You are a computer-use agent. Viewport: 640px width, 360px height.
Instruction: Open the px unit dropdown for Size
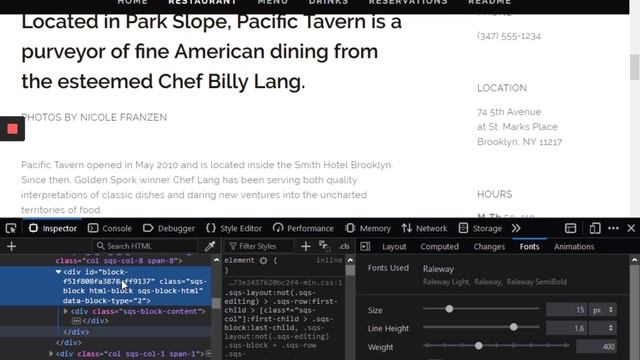[x=602, y=310]
